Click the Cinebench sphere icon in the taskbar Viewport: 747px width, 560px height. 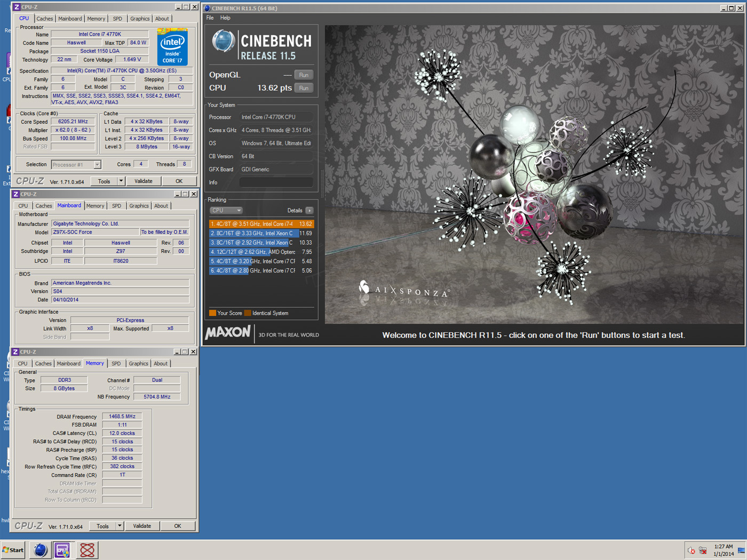tap(40, 550)
